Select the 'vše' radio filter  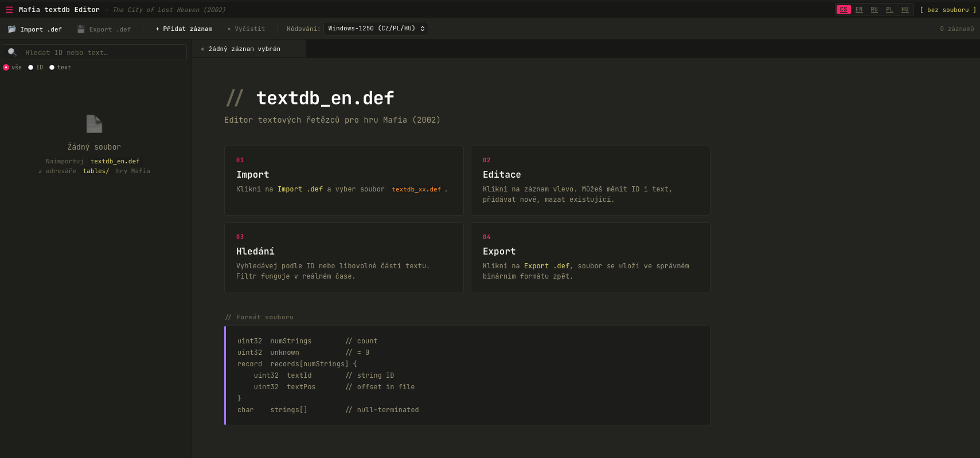pos(6,68)
